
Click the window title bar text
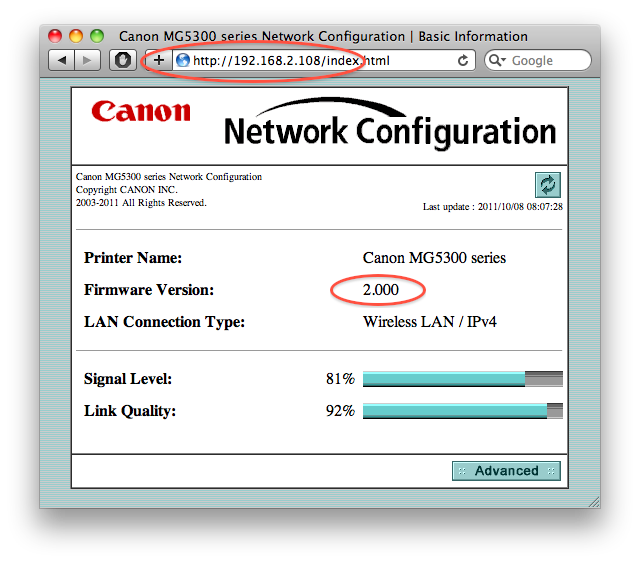pos(323,37)
